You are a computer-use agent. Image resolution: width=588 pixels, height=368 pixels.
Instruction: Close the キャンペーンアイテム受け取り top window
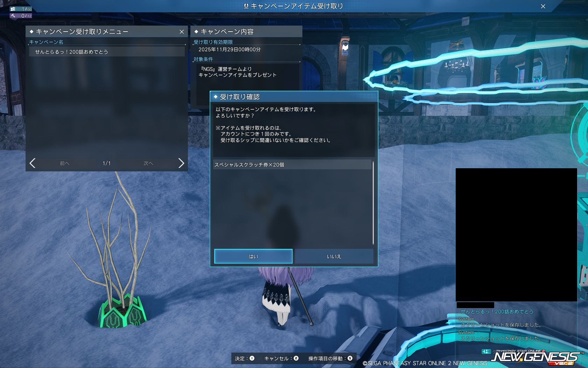(543, 6)
